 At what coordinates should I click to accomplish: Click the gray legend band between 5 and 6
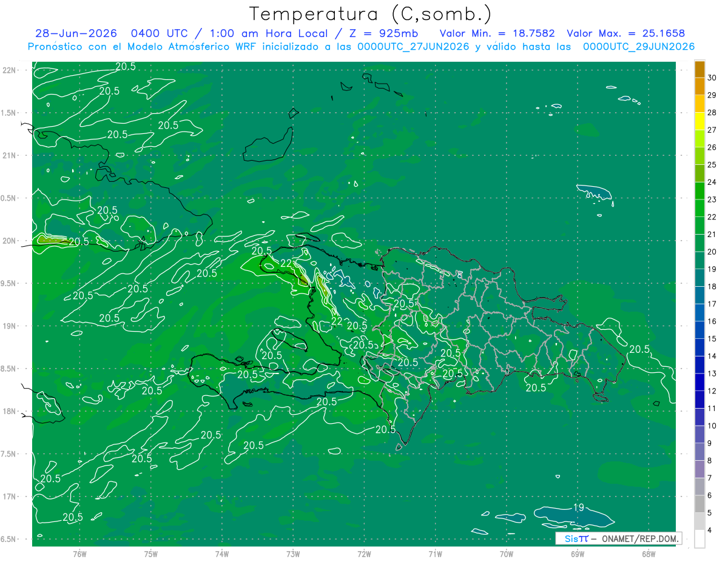699,504
